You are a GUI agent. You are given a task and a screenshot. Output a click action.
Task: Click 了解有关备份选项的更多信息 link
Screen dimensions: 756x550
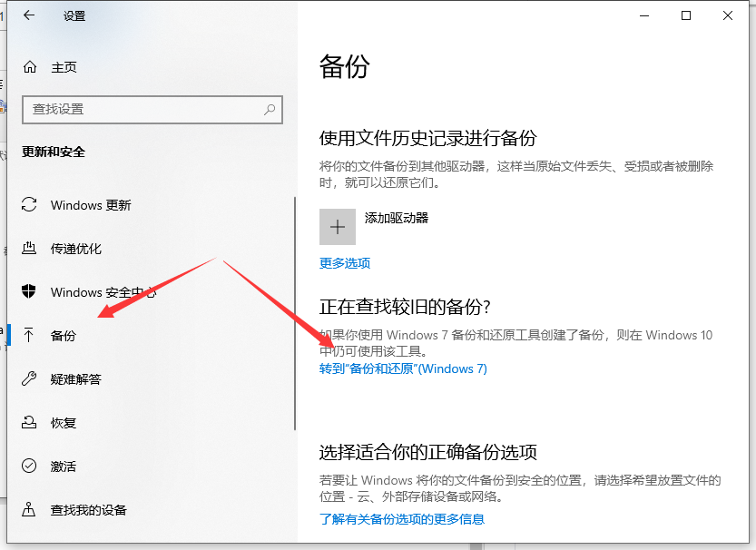click(402, 519)
